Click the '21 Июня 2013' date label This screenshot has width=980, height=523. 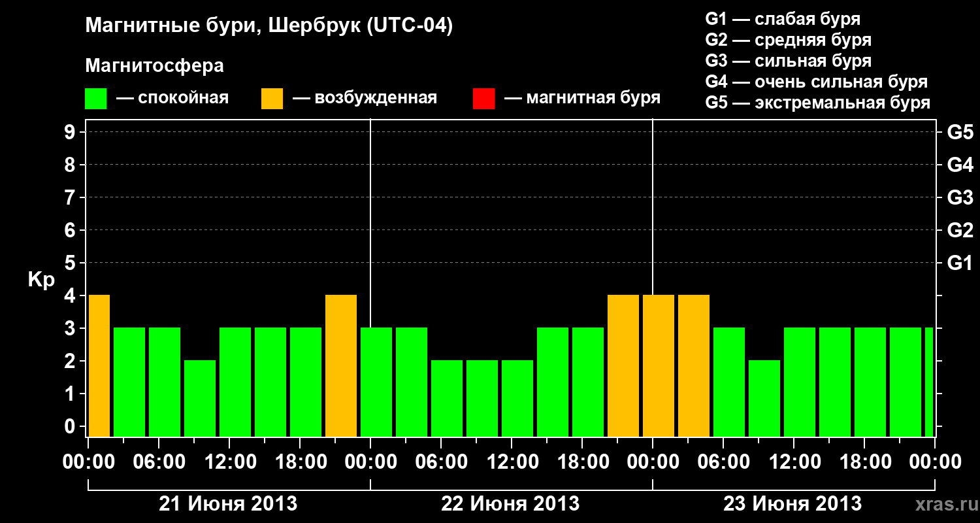[229, 504]
